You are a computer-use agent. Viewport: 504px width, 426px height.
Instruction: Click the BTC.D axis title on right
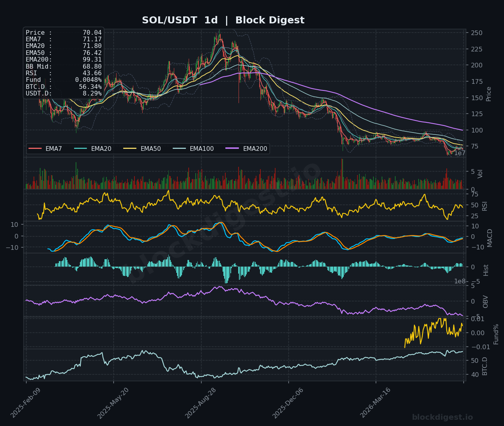tap(485, 366)
